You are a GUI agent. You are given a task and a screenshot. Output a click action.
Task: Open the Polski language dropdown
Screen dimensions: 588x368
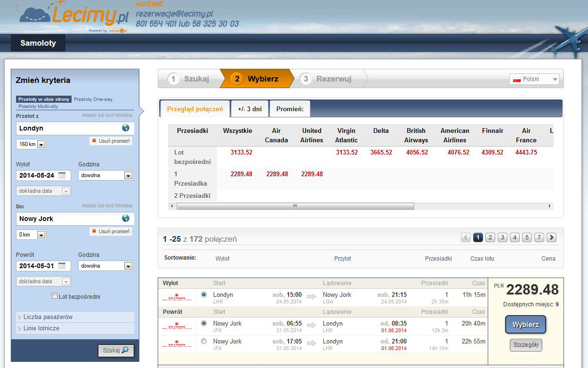point(534,79)
